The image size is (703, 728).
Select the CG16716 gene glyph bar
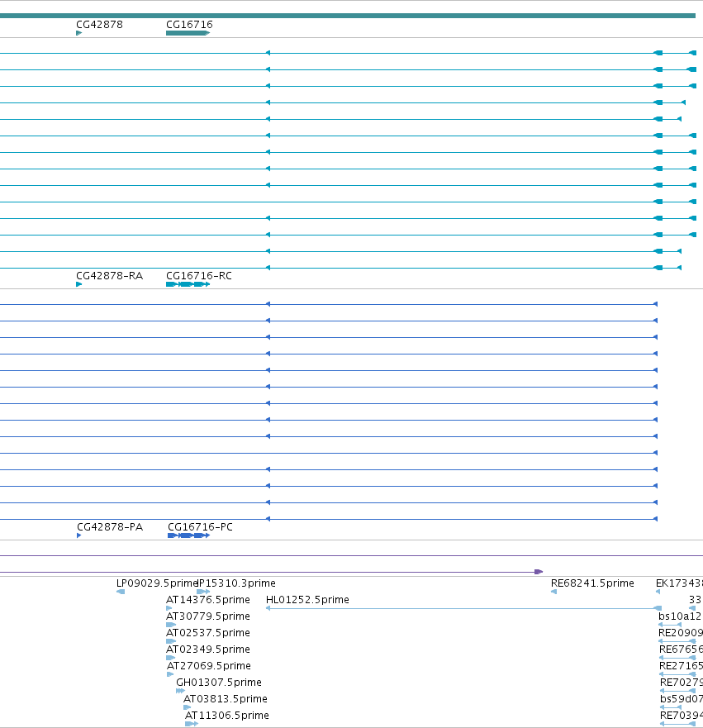tap(188, 33)
